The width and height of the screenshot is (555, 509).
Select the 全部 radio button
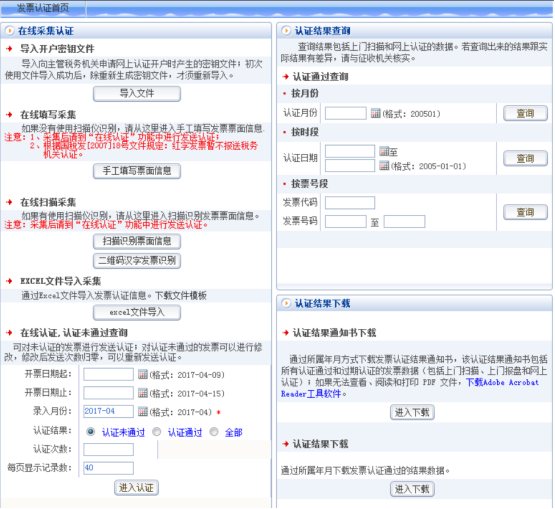pos(214,432)
